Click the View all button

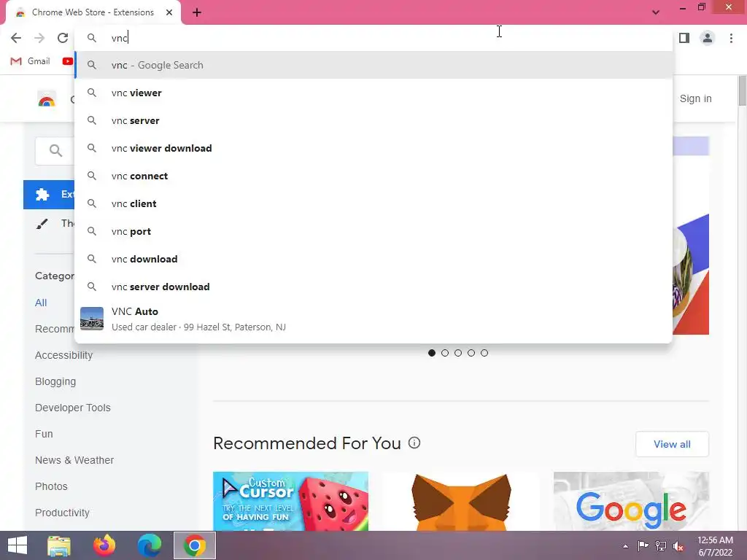click(x=672, y=444)
